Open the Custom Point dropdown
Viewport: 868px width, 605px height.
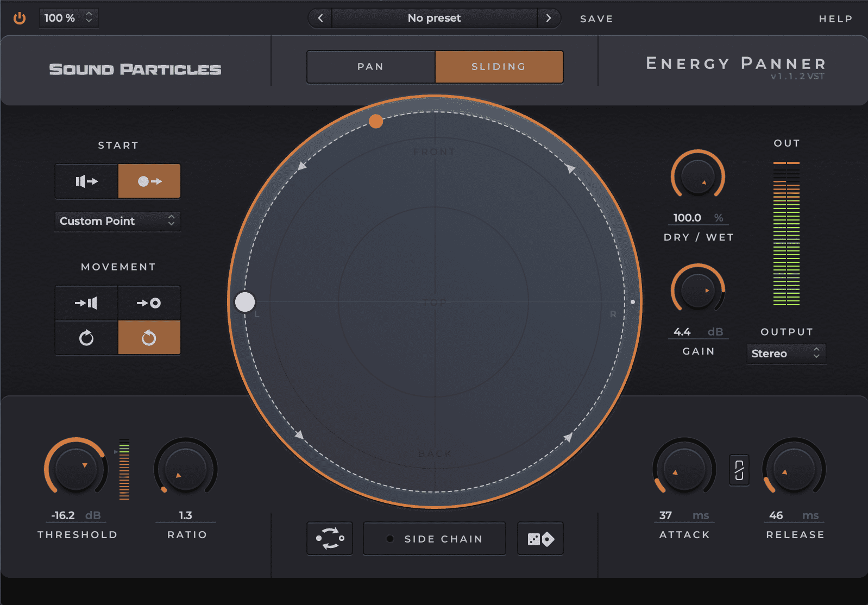point(117,221)
